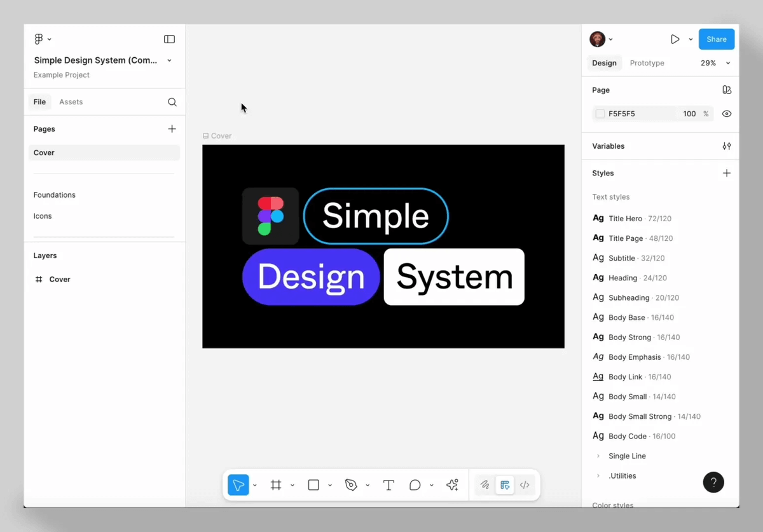The height and width of the screenshot is (532, 763).
Task: Expand the .Utilities styles group
Action: (x=598, y=475)
